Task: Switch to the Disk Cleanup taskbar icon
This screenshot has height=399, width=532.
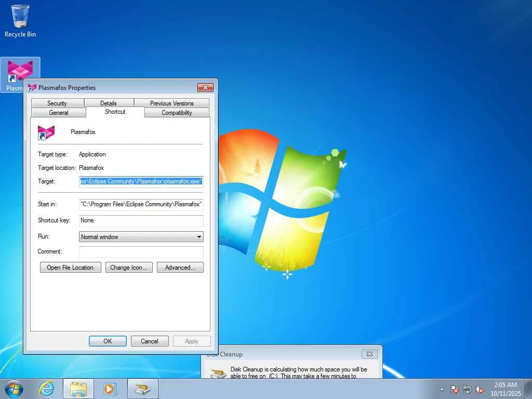Action: [143, 389]
